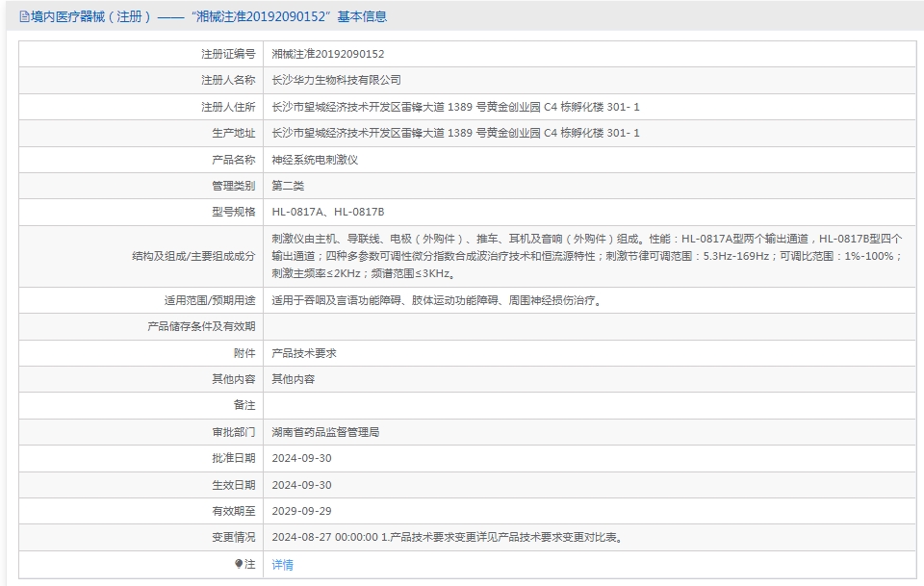Viewport: 924px width, 586px height.
Task: Click the expiry date 2029-09-29
Action: click(x=301, y=511)
